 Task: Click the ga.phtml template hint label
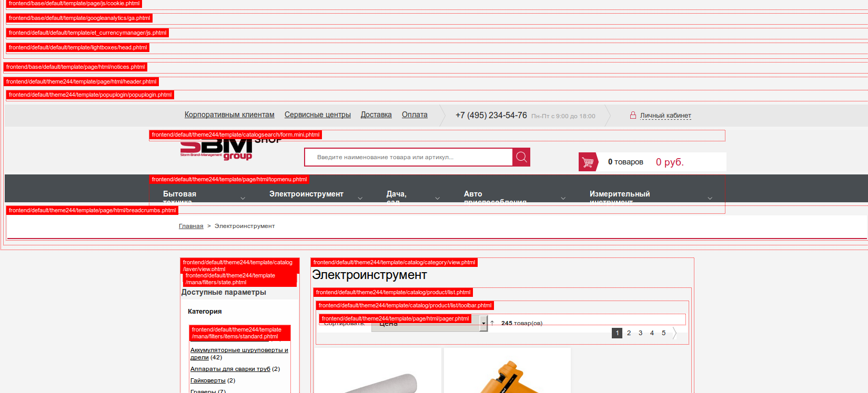79,18
